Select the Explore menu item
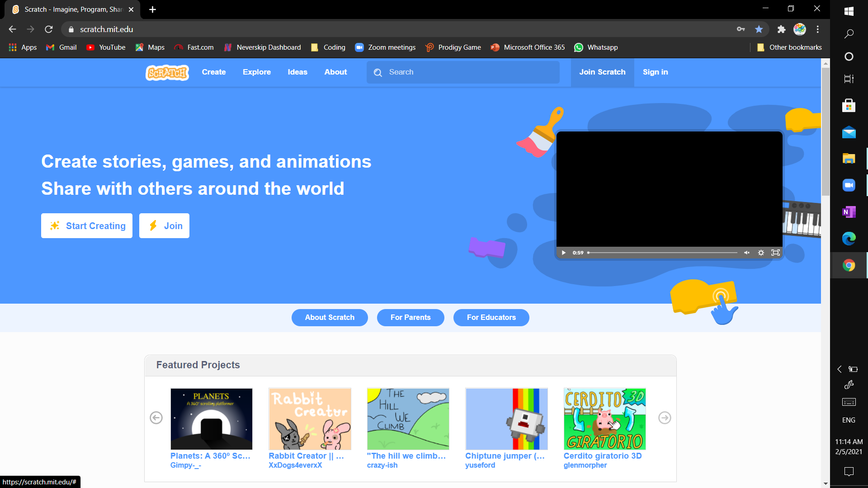Viewport: 868px width, 488px height. click(257, 72)
